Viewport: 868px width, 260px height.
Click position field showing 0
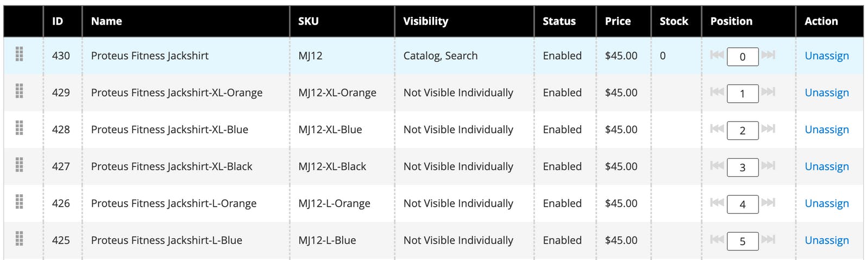[743, 57]
